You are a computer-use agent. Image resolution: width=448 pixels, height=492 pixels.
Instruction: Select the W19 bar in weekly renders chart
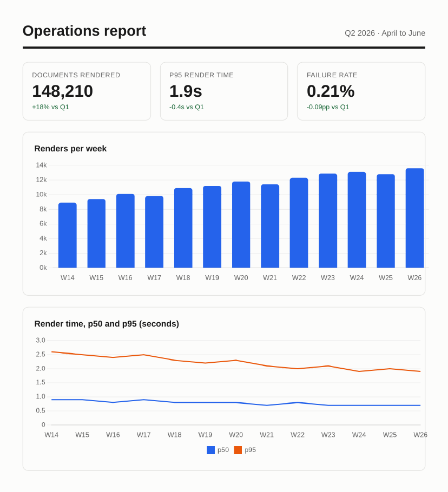click(212, 227)
